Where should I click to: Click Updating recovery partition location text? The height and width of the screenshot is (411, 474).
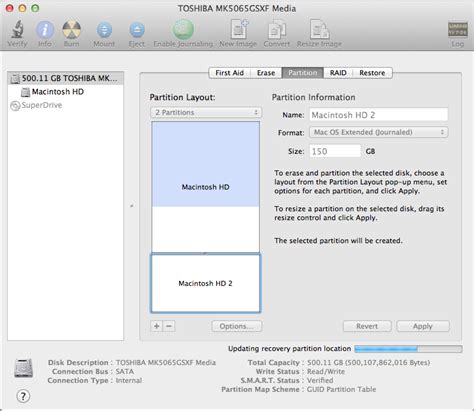point(289,349)
